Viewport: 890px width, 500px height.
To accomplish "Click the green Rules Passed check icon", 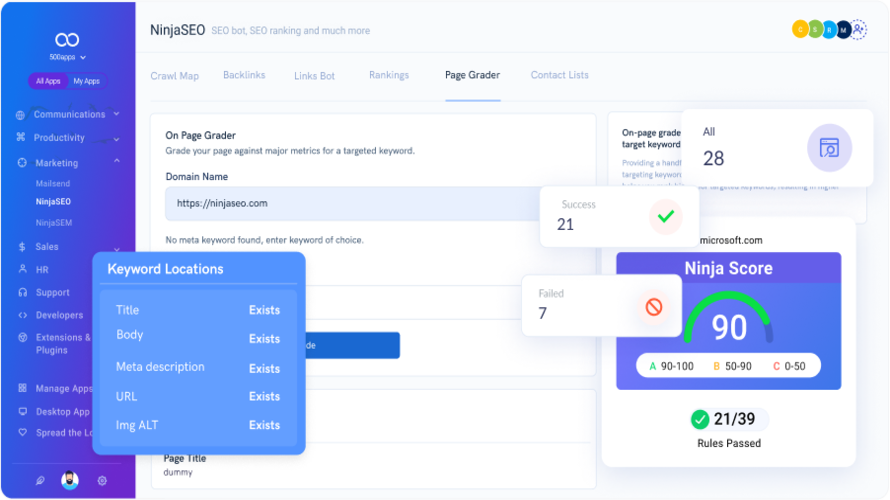I will [x=700, y=419].
